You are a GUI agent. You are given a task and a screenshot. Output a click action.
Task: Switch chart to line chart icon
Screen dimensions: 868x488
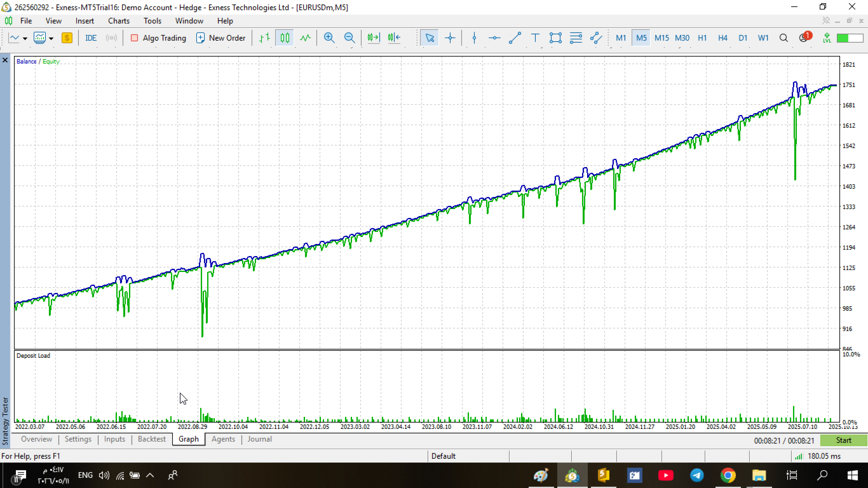pos(305,37)
